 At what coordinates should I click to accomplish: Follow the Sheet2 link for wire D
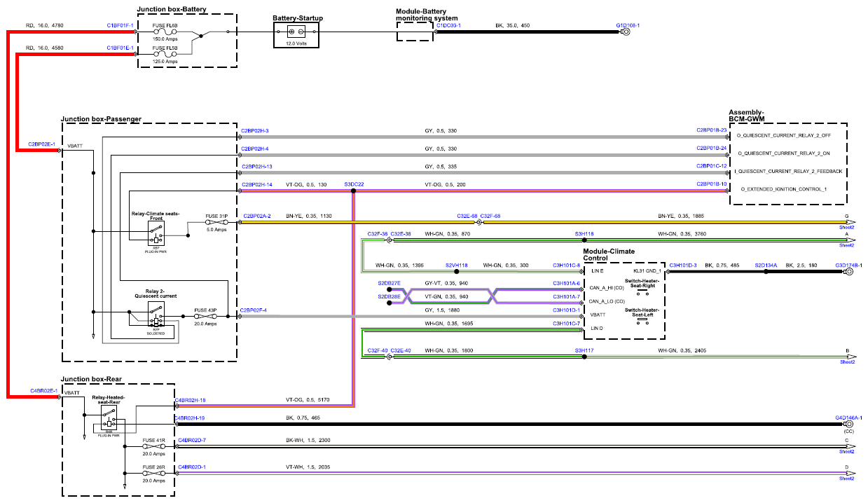[847, 478]
